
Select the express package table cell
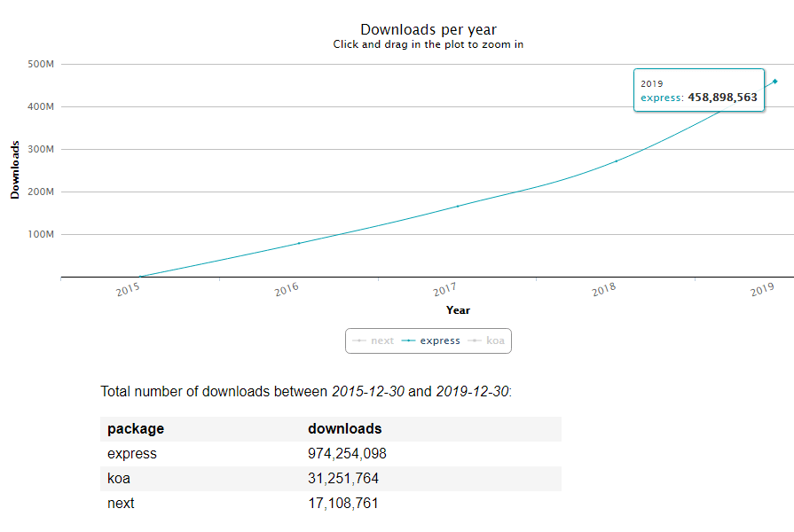pyautogui.click(x=132, y=454)
